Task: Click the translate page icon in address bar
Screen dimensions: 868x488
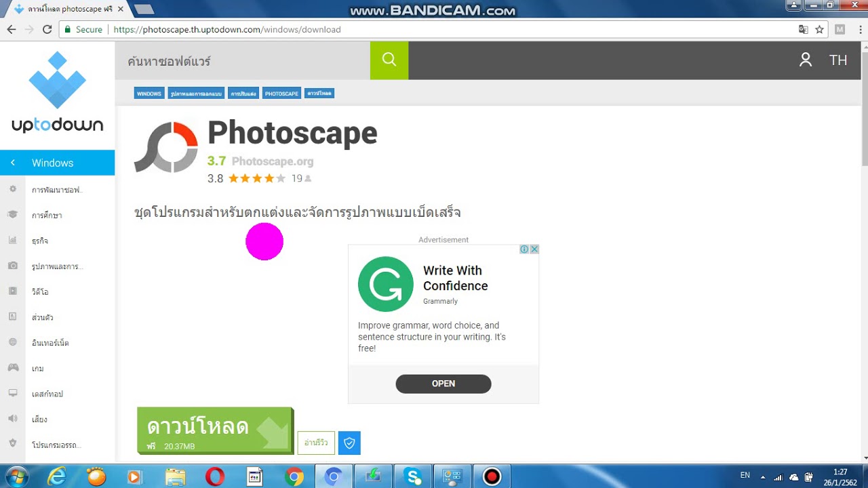Action: (x=803, y=29)
